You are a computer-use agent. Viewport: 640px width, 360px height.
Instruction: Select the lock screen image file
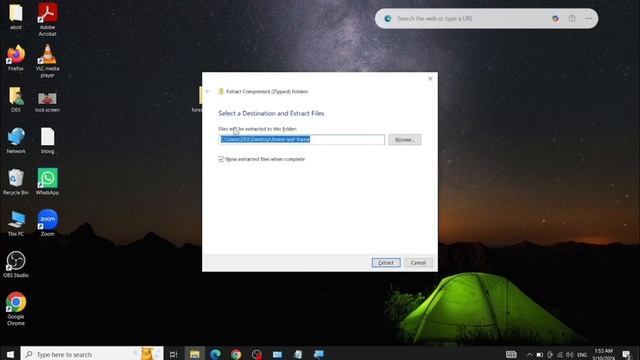(47, 101)
